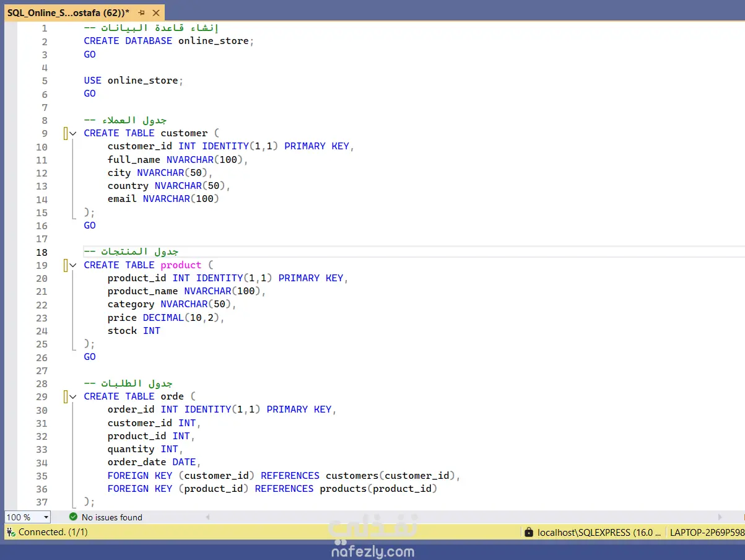This screenshot has width=745, height=560.
Task: Click the green checkmark issues icon
Action: pos(73,517)
